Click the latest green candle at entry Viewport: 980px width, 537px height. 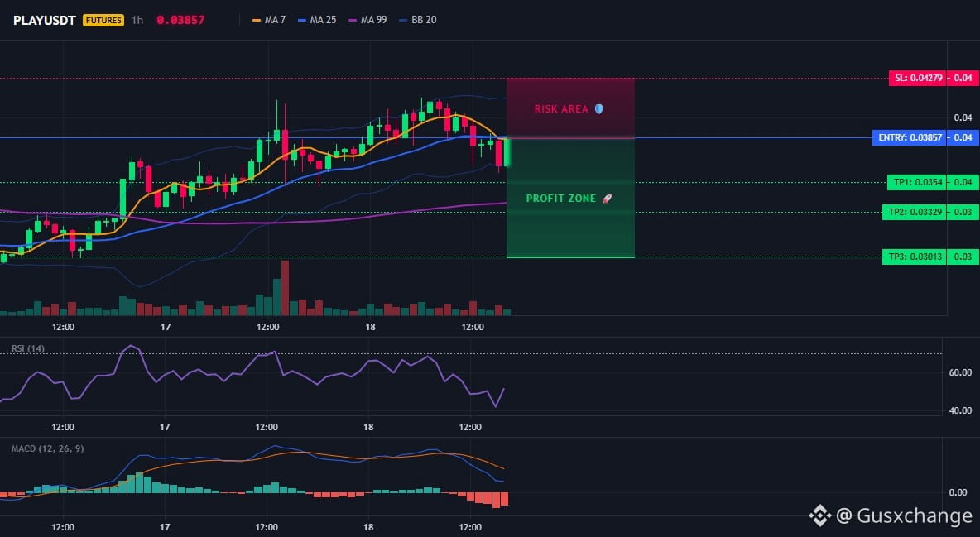(x=507, y=152)
